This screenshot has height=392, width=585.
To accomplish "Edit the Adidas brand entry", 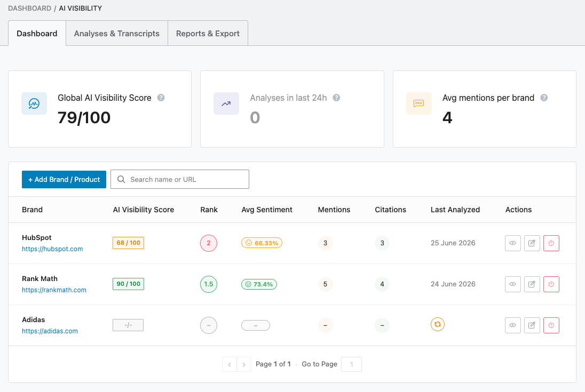I will 532,325.
